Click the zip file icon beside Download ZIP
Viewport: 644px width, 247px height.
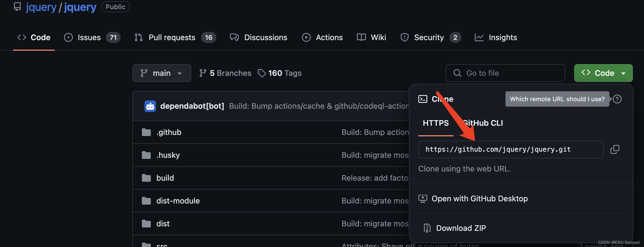pyautogui.click(x=427, y=228)
